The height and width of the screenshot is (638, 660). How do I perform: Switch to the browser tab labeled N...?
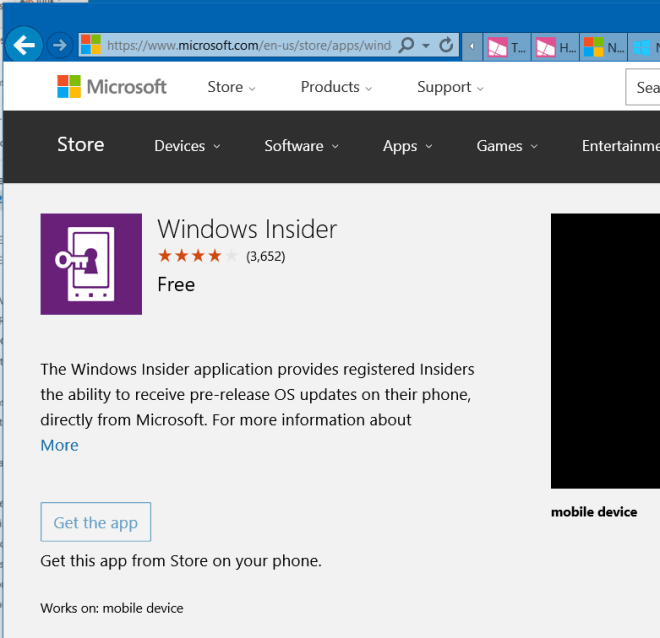click(x=603, y=48)
